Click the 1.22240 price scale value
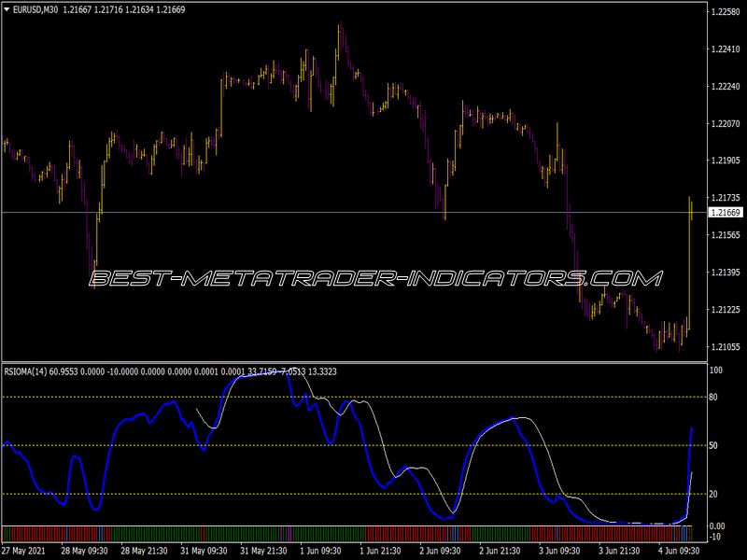 click(726, 86)
